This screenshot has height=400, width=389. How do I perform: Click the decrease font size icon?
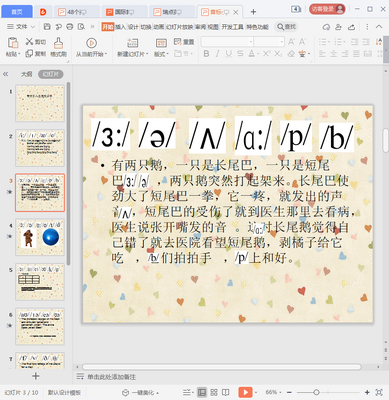coord(302,42)
